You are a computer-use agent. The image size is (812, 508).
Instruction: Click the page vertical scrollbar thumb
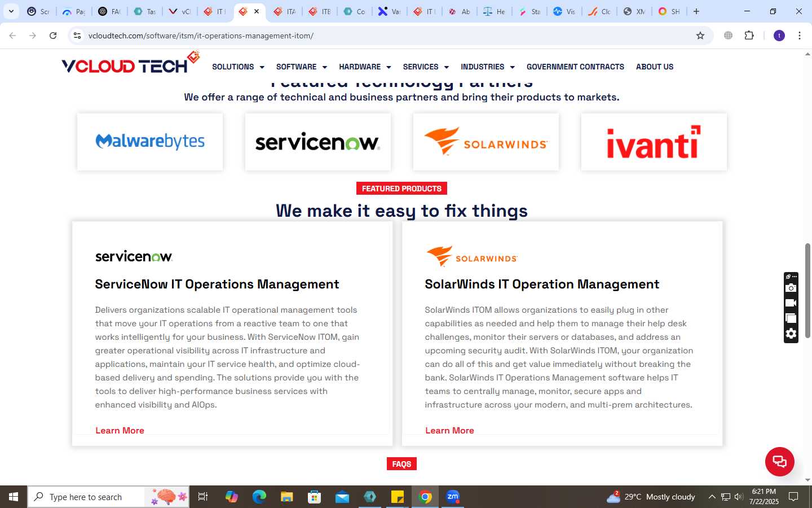807,291
